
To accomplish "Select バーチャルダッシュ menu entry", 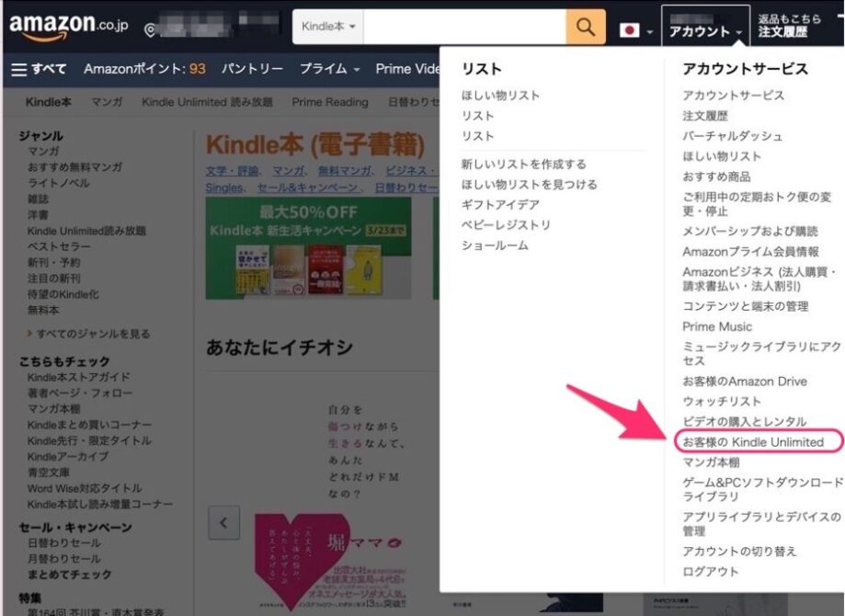I will pos(732,136).
